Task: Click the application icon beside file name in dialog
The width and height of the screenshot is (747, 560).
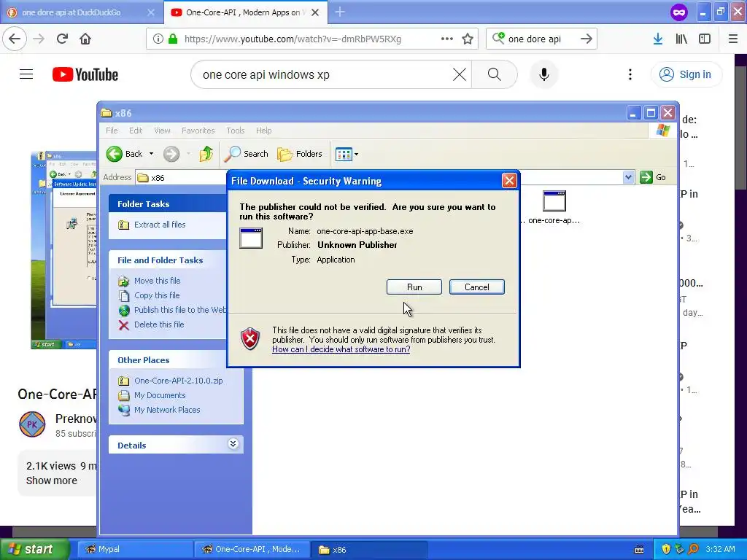Action: (251, 238)
